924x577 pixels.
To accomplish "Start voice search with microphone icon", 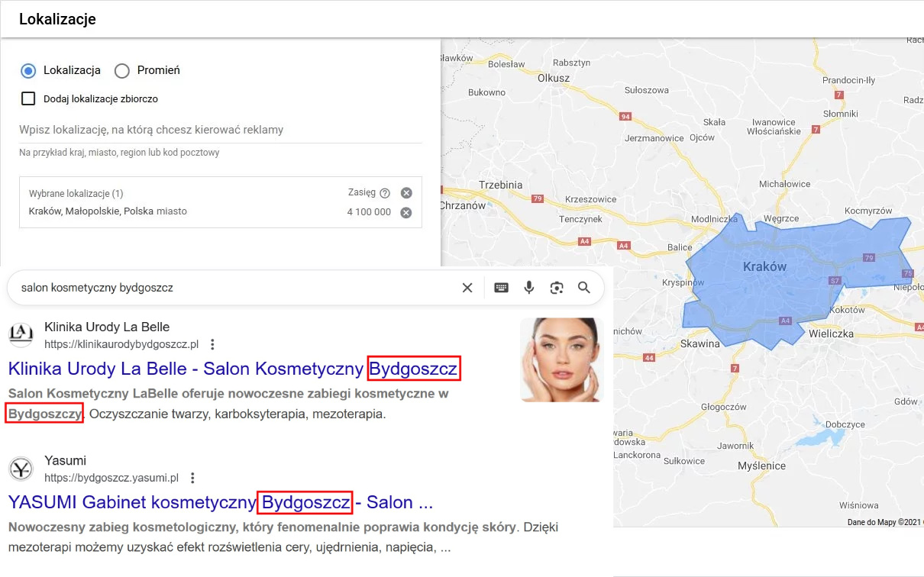I will [528, 288].
